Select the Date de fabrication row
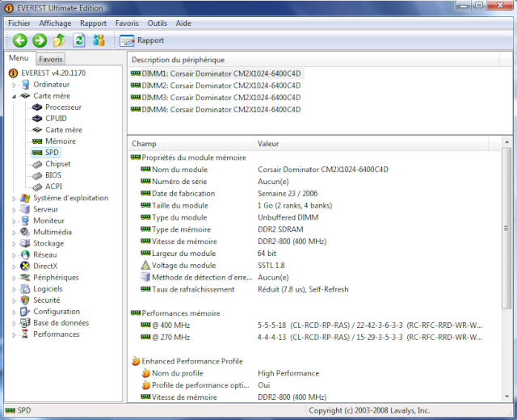517x420 pixels. pos(315,194)
